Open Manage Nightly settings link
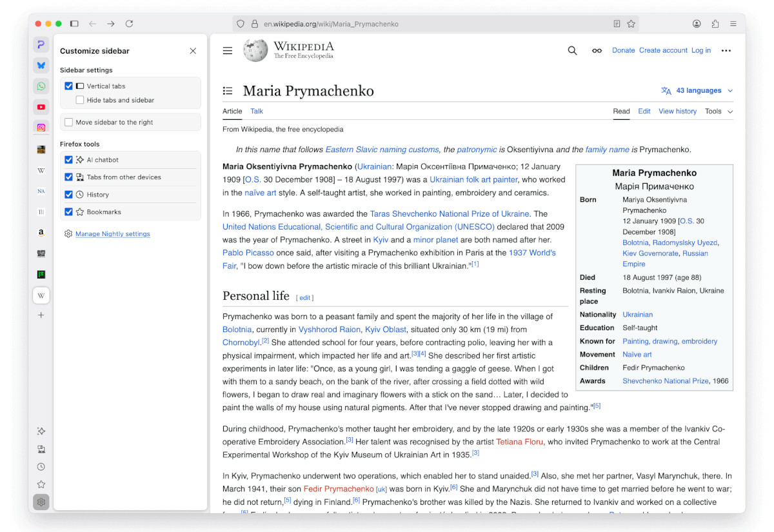Image resolution: width=774 pixels, height=532 pixels. (x=113, y=234)
